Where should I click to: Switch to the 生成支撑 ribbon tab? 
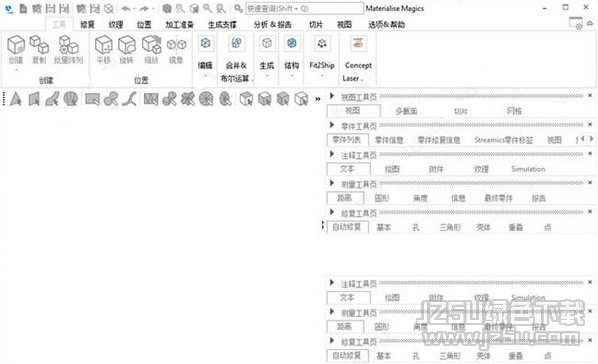coord(222,25)
